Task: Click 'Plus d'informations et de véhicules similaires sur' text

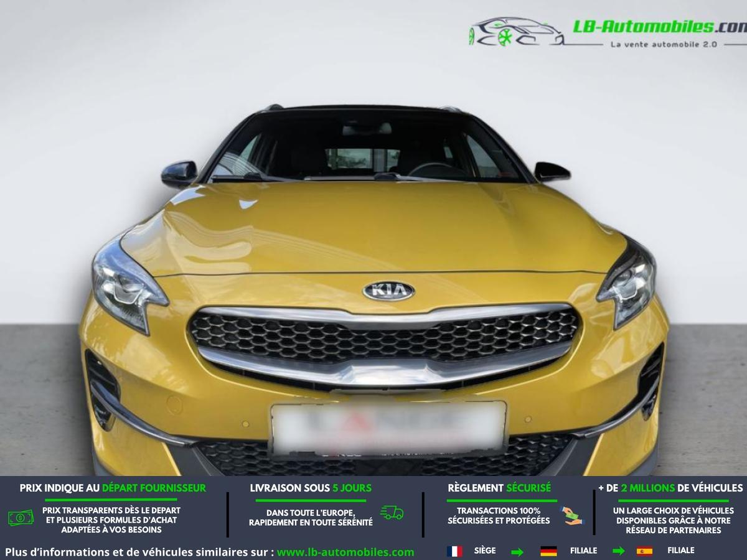Action: tap(139, 552)
